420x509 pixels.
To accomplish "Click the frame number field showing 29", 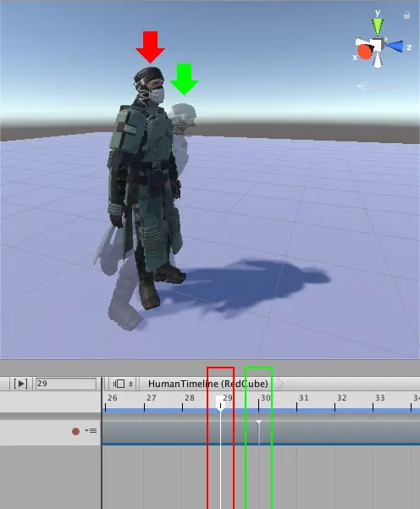I will (66, 384).
